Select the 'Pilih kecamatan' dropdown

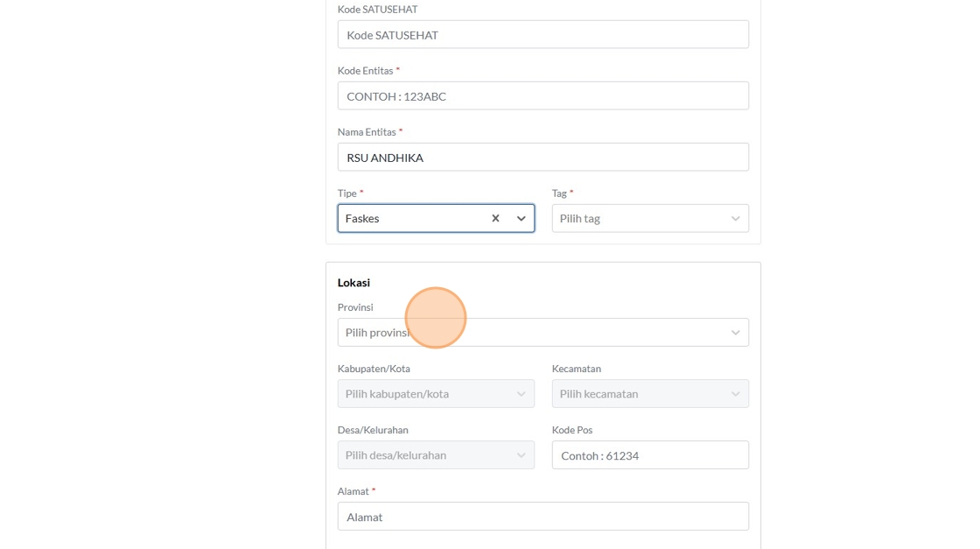639,394
